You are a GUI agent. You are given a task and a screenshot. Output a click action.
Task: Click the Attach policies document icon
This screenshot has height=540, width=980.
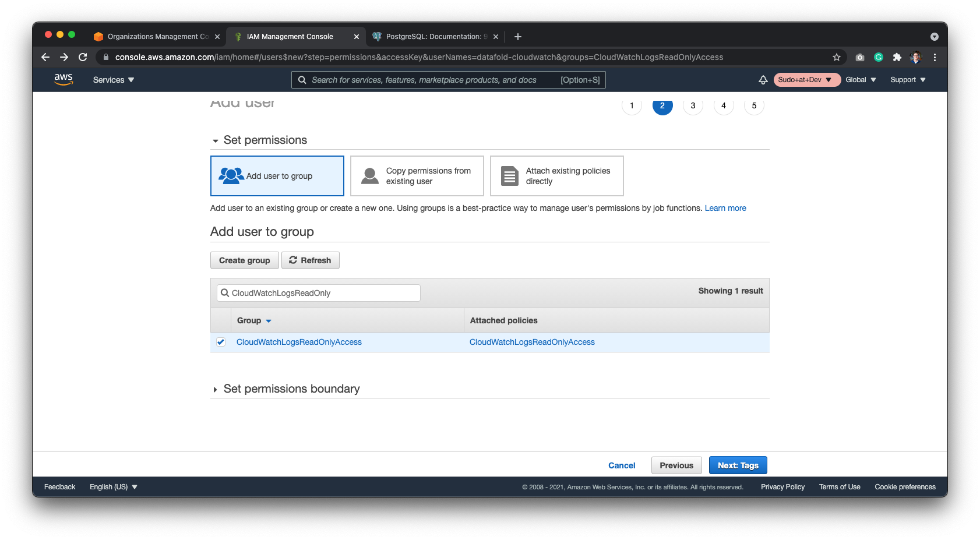[x=510, y=176]
